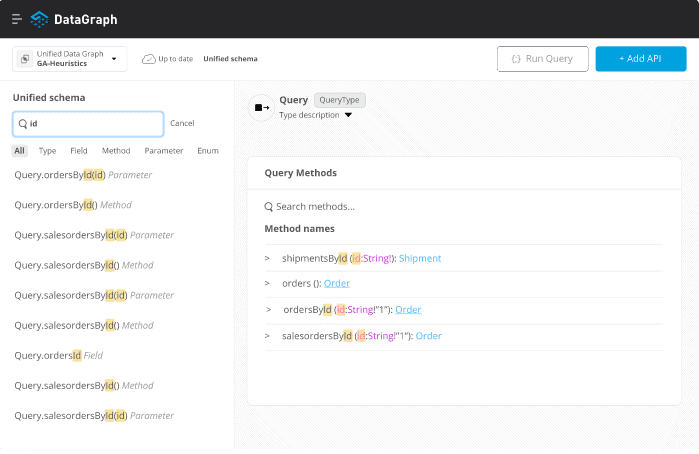The height and width of the screenshot is (454, 699).
Task: Click the Add API button
Action: pos(641,59)
